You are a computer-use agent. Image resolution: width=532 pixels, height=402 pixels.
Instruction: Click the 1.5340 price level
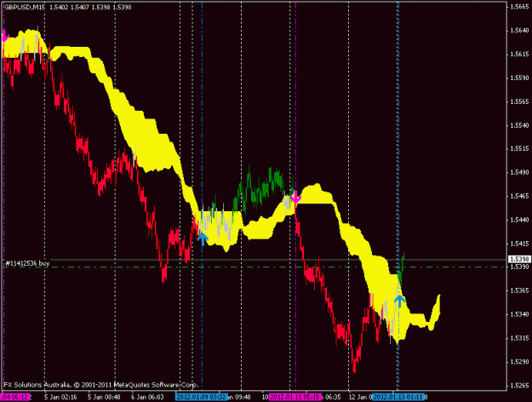tap(519, 314)
